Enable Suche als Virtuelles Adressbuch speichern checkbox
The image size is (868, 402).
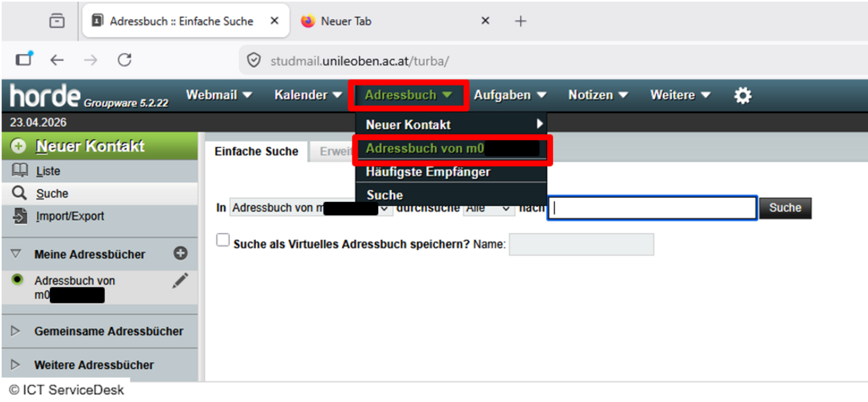point(224,241)
